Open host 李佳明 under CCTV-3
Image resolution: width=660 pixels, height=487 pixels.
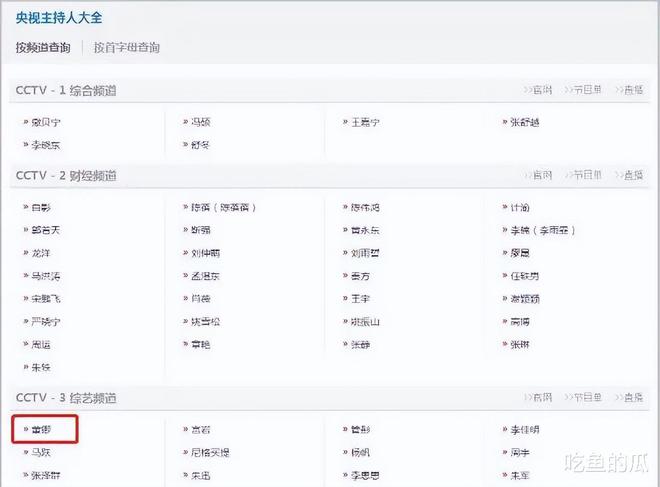coord(525,430)
